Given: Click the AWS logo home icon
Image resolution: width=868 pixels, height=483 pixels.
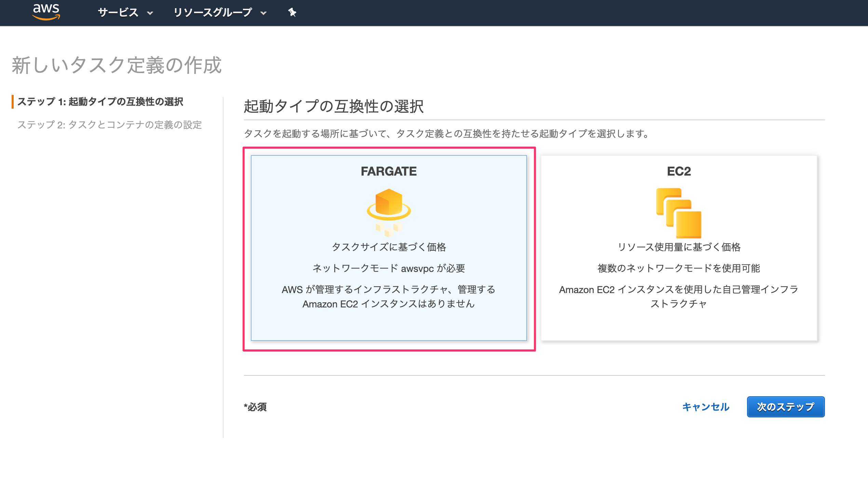Looking at the screenshot, I should [46, 12].
